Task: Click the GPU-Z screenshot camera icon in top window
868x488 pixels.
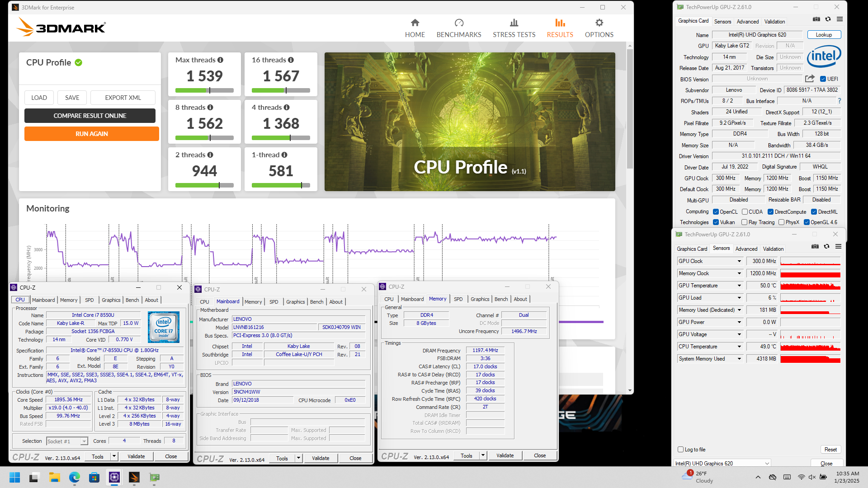Action: (x=816, y=19)
